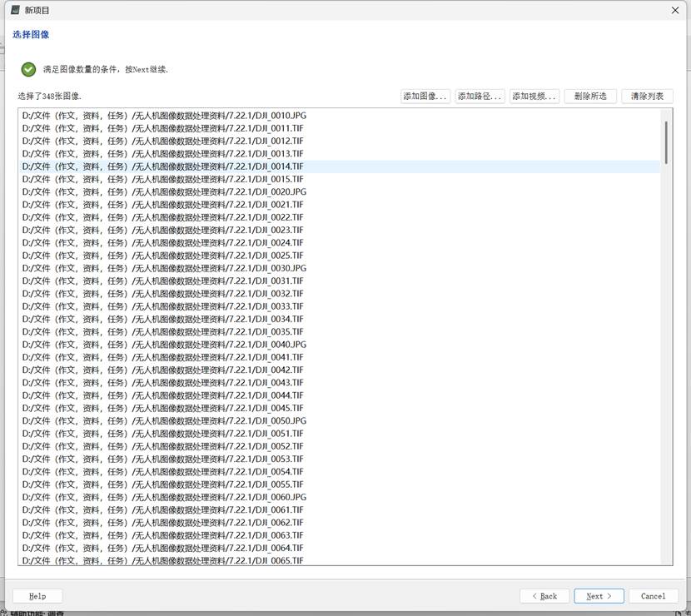This screenshot has width=691, height=616.
Task: Select the DJI_0052.TIF row
Action: click(x=341, y=446)
